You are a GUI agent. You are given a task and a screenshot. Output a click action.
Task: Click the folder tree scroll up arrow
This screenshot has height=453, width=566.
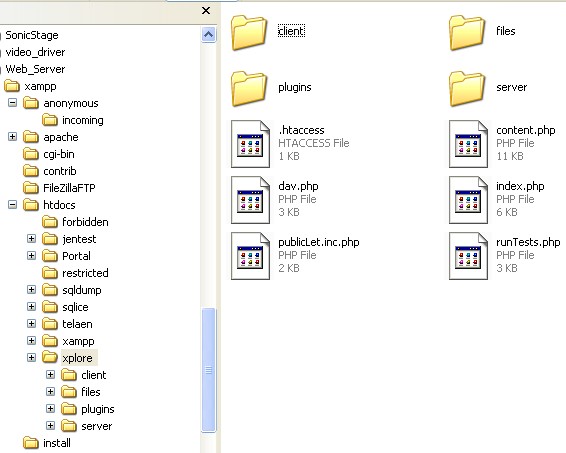(208, 35)
